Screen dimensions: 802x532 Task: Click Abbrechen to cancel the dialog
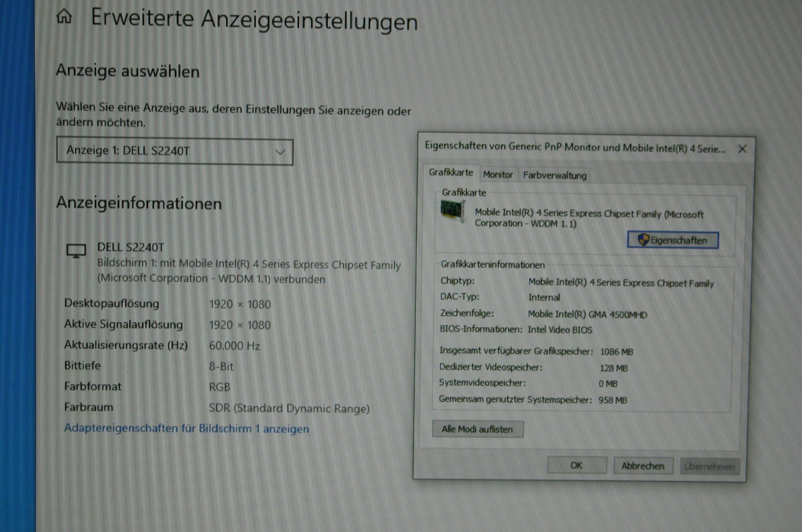point(643,466)
